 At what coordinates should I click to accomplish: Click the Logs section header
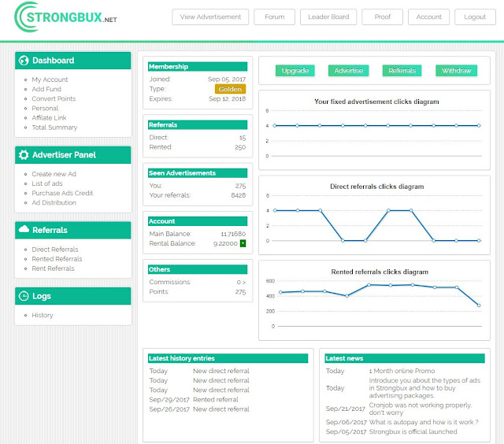(73, 296)
